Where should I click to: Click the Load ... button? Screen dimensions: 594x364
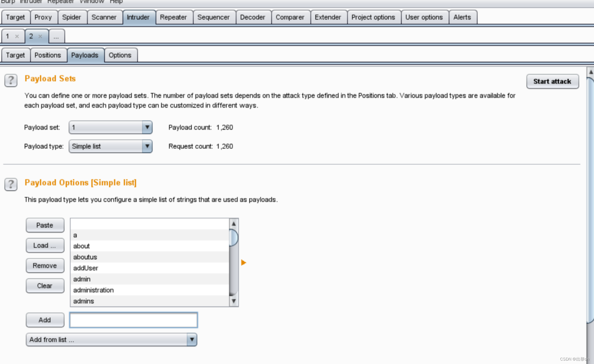(x=45, y=246)
